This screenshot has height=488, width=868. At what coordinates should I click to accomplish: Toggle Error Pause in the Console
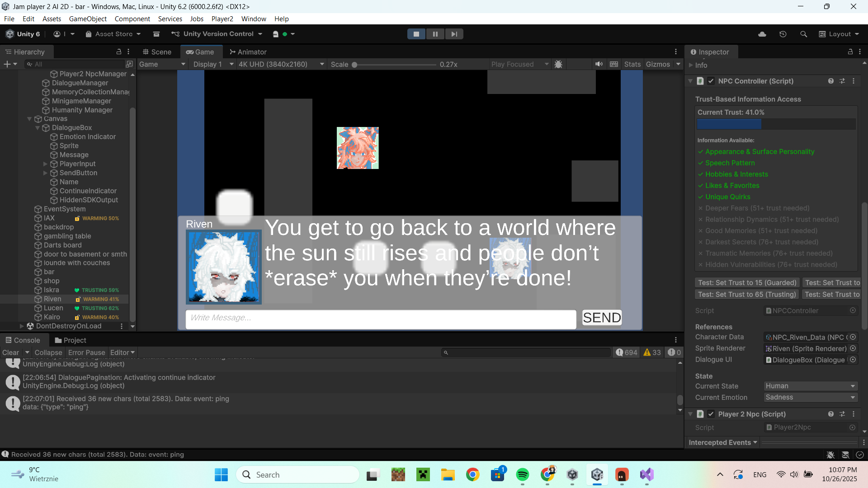click(x=86, y=352)
